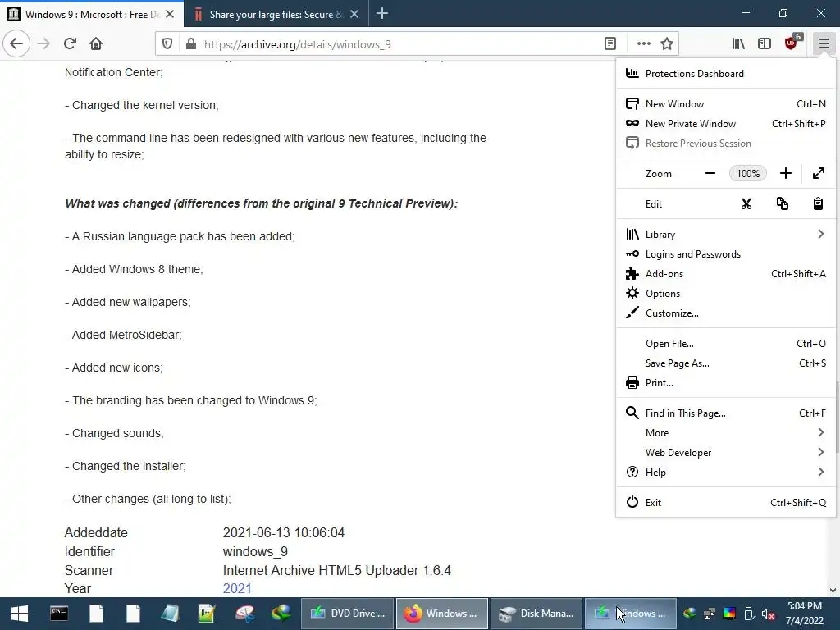Close the Windows 9 tab
The height and width of the screenshot is (630, 840).
[170, 15]
